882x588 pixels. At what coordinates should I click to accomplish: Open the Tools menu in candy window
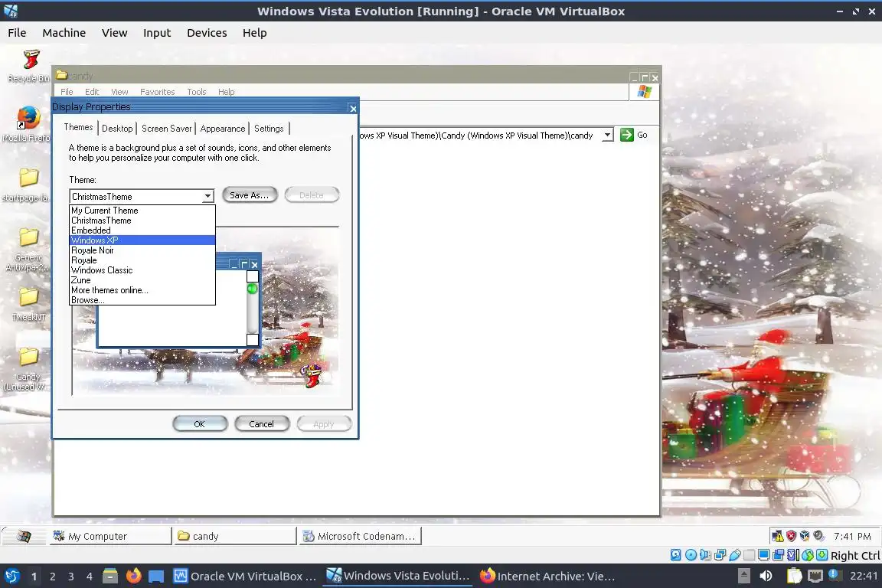pos(197,92)
